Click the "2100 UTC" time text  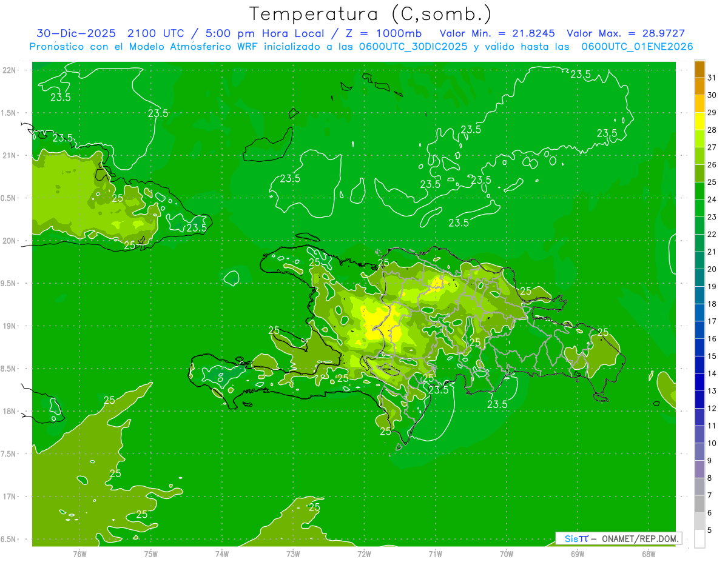click(156, 33)
